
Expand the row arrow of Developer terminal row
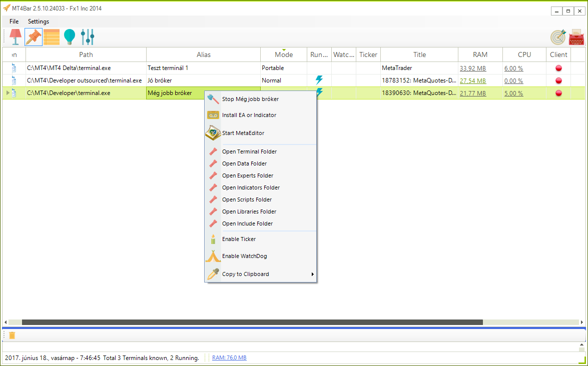click(x=8, y=93)
